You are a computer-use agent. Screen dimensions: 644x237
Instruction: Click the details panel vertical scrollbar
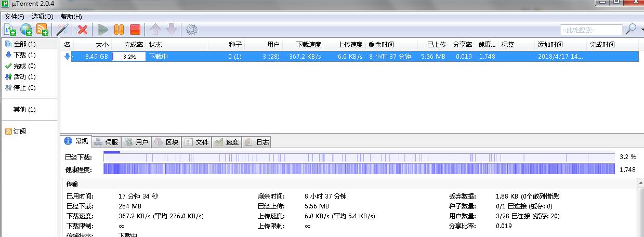pos(639,209)
